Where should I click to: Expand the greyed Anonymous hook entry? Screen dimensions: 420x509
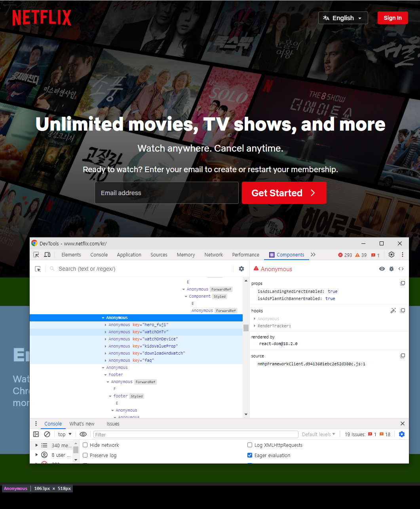(255, 319)
